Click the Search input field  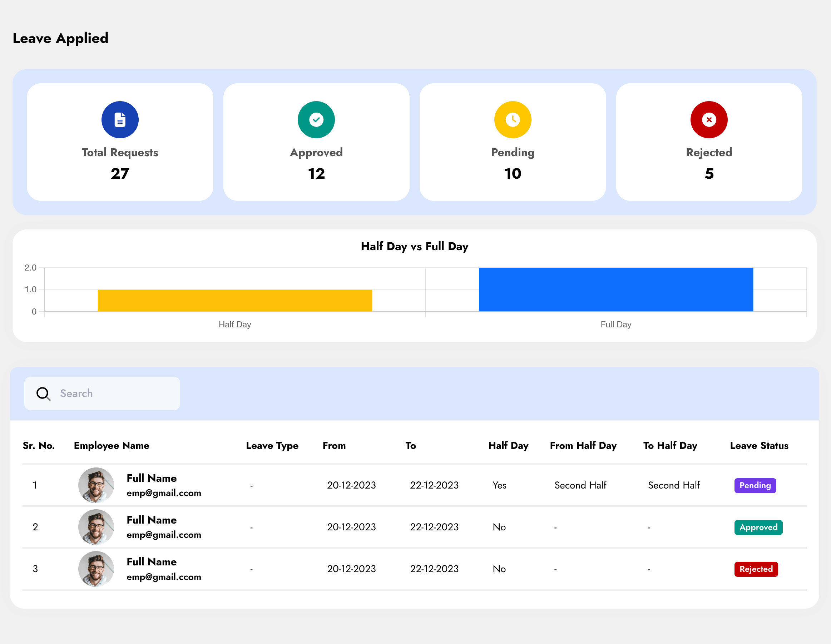point(114,393)
